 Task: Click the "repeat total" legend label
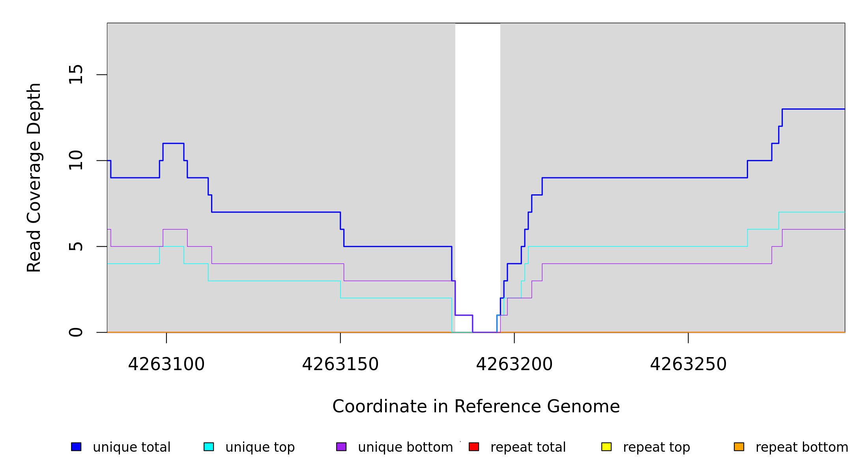pyautogui.click(x=528, y=447)
